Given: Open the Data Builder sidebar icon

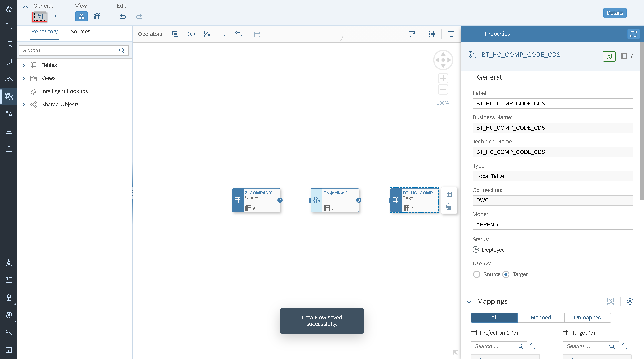Looking at the screenshot, I should (x=9, y=96).
